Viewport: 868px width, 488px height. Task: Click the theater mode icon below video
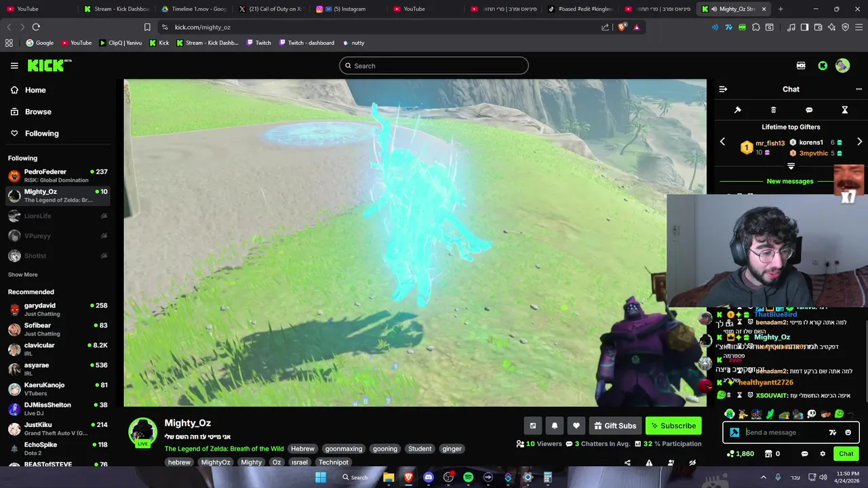point(533,426)
